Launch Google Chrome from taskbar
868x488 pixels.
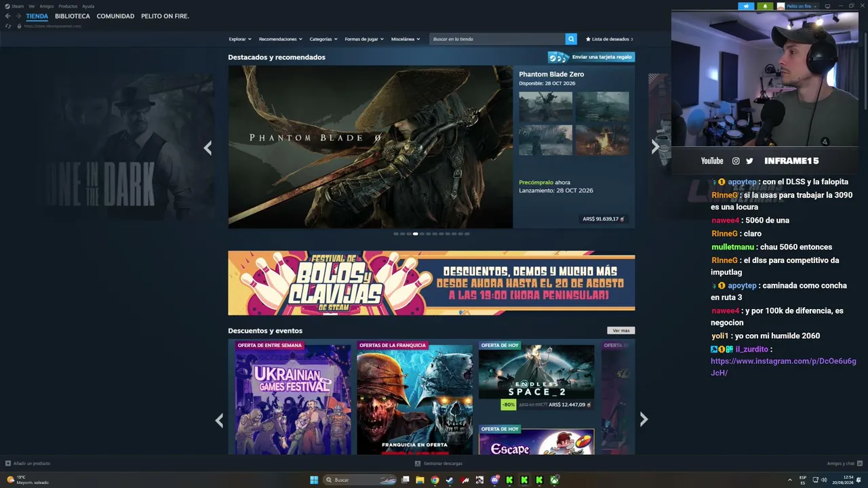435,480
